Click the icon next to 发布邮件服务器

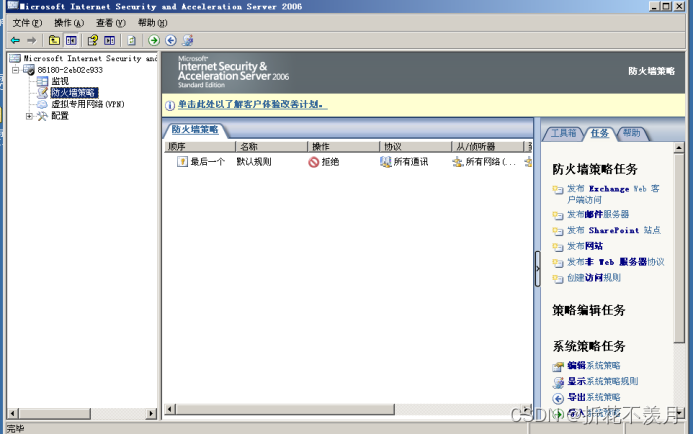coord(558,215)
